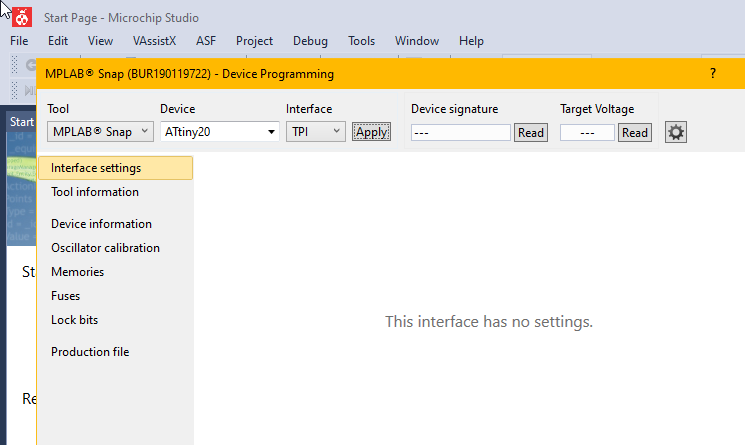Click the Apply button
This screenshot has width=745, height=445.
point(372,132)
